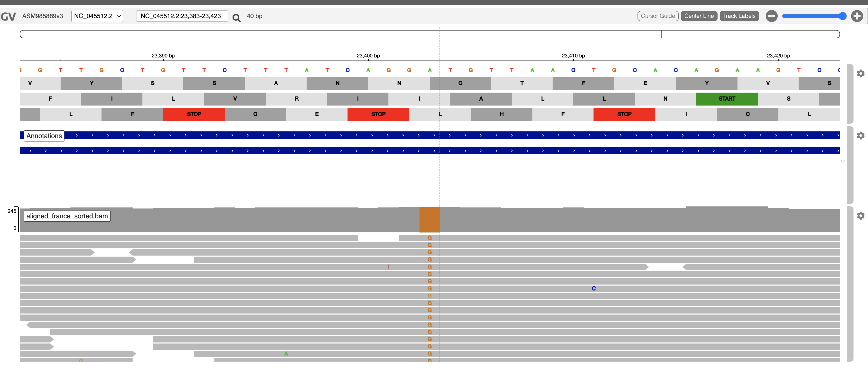
Task: Click the Annotations track label
Action: 44,136
